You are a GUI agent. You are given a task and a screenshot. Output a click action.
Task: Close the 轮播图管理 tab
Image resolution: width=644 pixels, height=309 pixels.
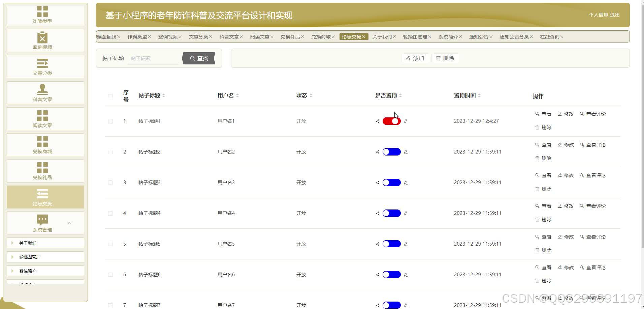[429, 37]
